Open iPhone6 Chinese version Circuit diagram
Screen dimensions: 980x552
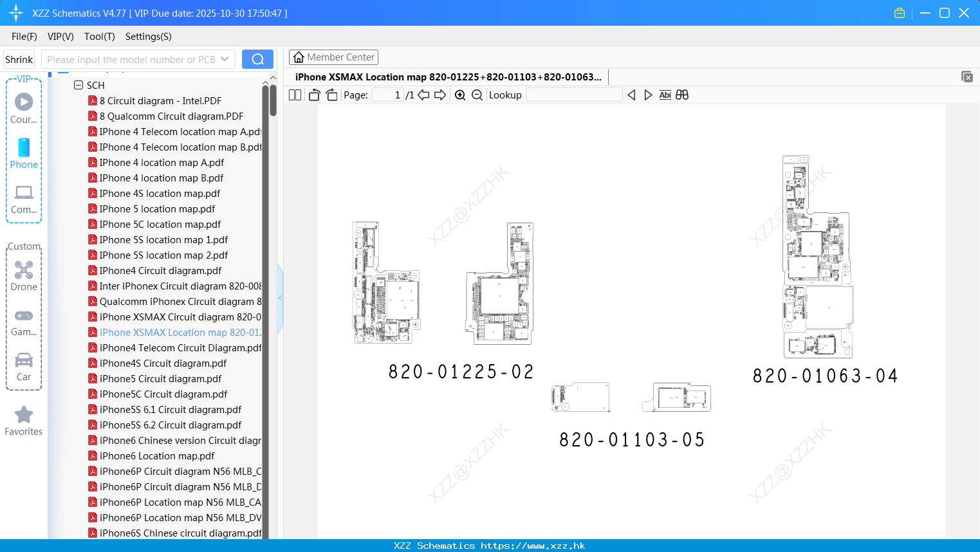[174, 441]
